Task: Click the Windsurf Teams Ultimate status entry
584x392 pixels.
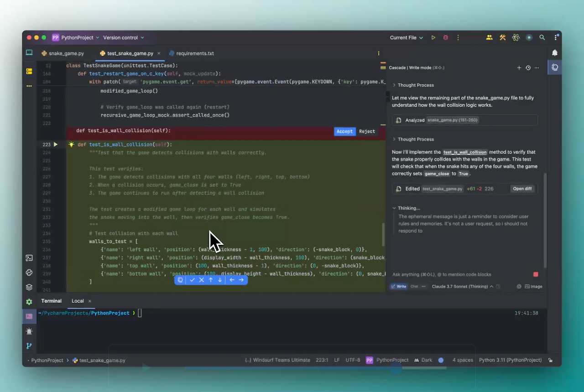Action: click(278, 360)
